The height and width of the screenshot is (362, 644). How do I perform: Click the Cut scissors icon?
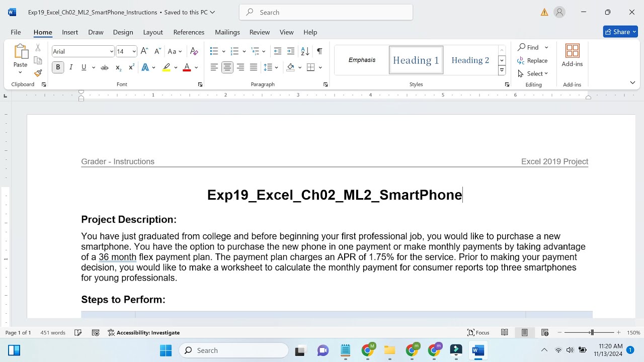click(x=38, y=48)
